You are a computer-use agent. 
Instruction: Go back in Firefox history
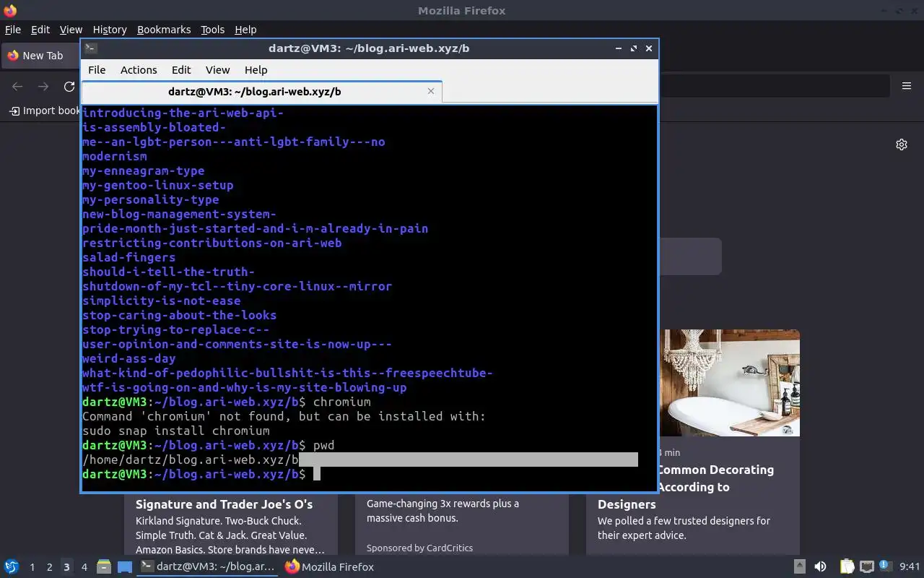17,87
